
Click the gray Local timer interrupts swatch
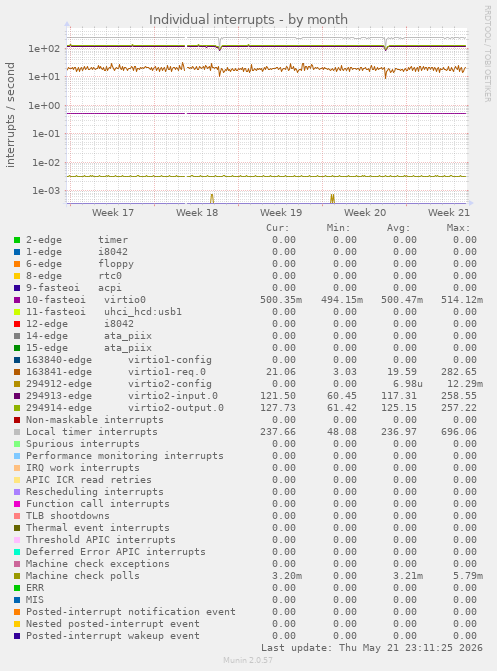[17, 432]
